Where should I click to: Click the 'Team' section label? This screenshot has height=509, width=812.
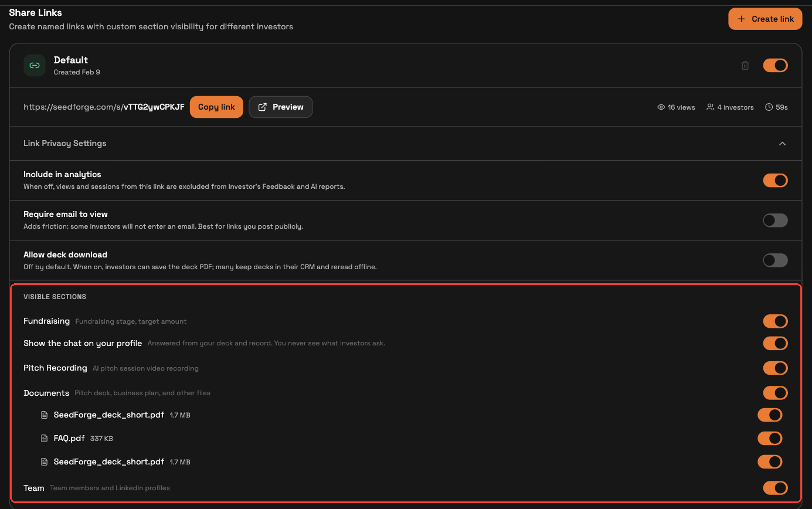[34, 488]
